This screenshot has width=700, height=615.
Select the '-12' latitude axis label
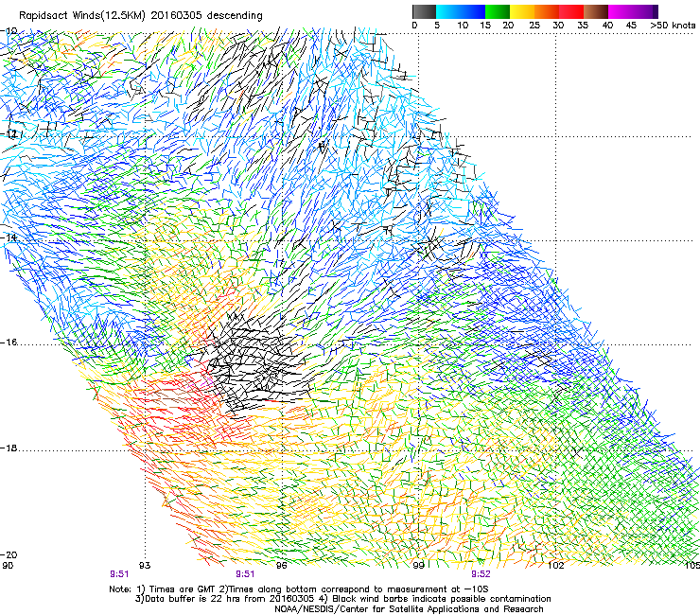coord(9,133)
